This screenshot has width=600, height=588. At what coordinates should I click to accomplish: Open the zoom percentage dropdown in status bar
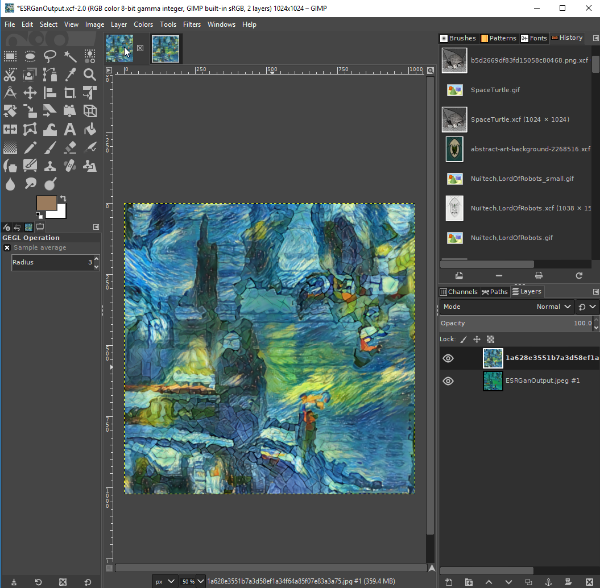click(192, 580)
